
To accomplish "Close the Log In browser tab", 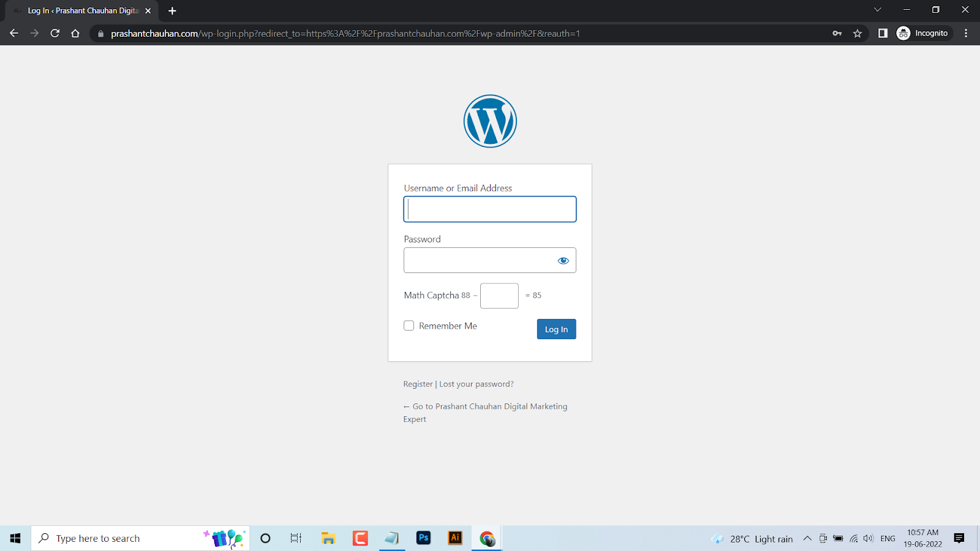I will (148, 11).
